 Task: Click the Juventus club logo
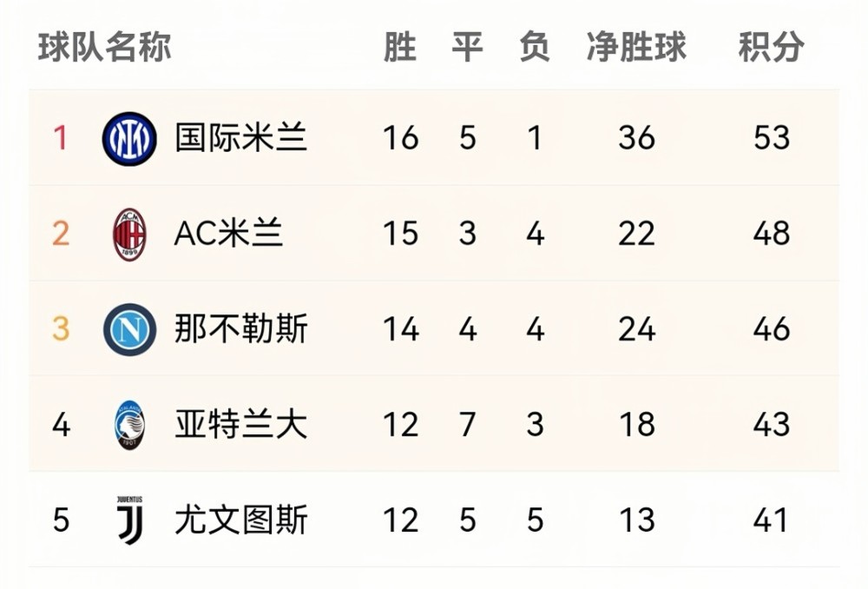(x=129, y=520)
